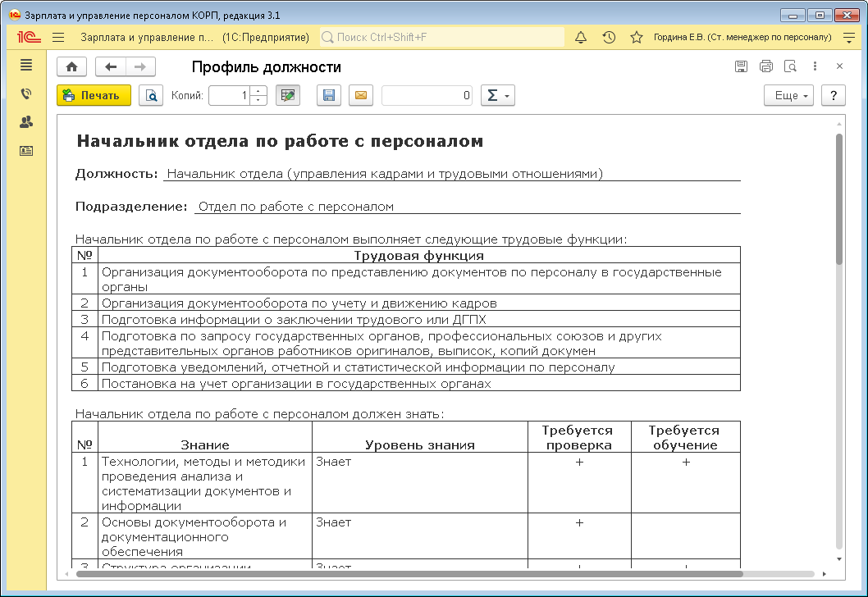The width and height of the screenshot is (868, 597).
Task: Open the service settings icon at top-right
Action: point(849,37)
